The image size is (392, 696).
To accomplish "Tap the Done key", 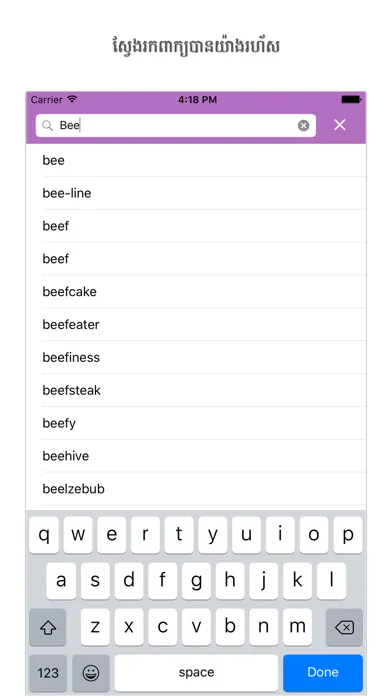I will pos(323,673).
